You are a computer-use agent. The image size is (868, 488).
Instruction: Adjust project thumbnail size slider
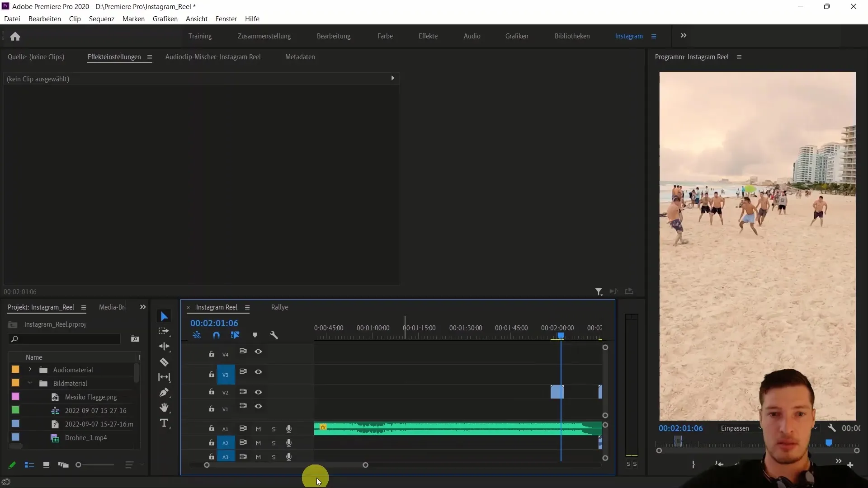(x=78, y=465)
